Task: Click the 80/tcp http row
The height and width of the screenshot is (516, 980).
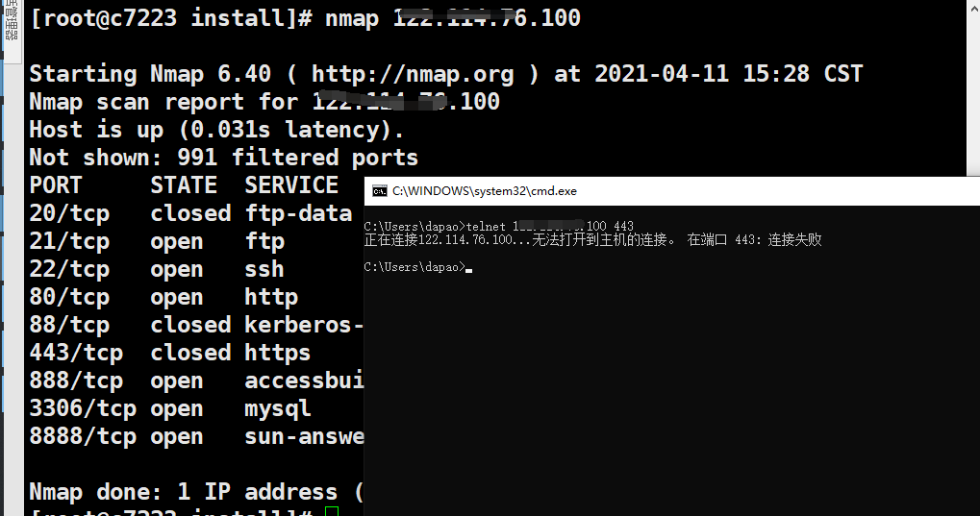Action: [163, 297]
